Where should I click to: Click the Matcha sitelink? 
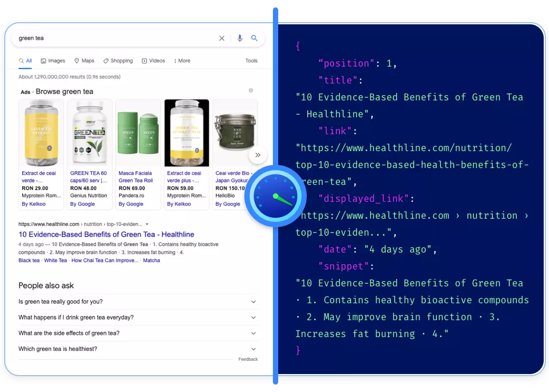click(x=151, y=260)
